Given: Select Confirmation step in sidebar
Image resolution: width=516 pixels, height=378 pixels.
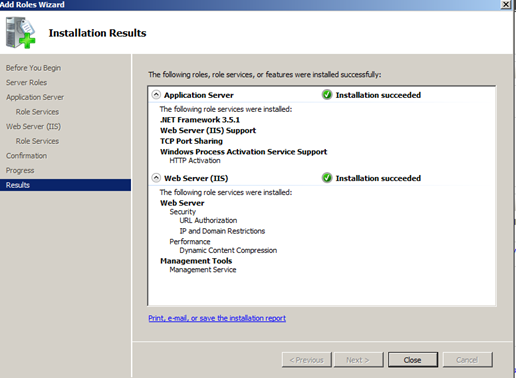Looking at the screenshot, I should (26, 156).
